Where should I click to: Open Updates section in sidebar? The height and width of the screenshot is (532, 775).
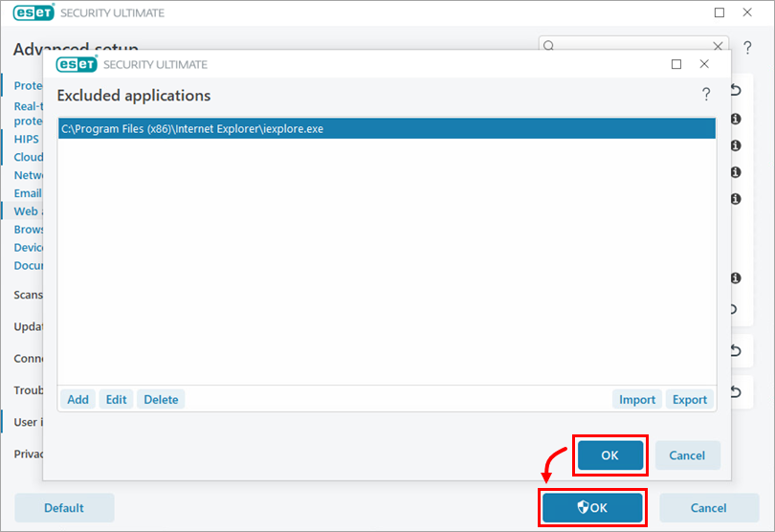click(x=28, y=327)
